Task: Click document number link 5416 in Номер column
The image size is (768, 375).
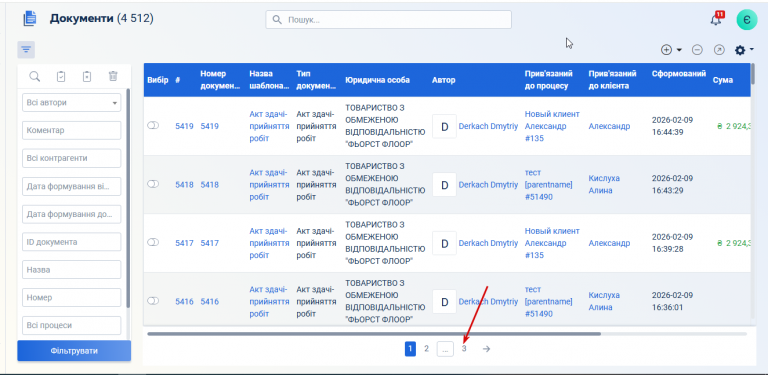Action: [x=210, y=302]
